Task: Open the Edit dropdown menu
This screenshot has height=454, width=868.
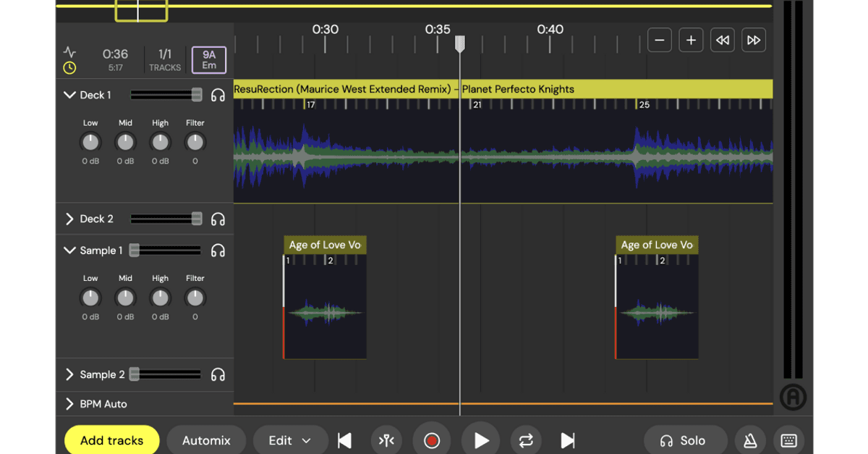Action: [289, 440]
